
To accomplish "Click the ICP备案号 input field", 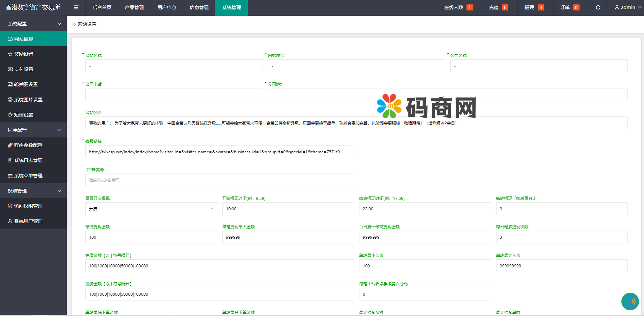I will click(x=219, y=180).
